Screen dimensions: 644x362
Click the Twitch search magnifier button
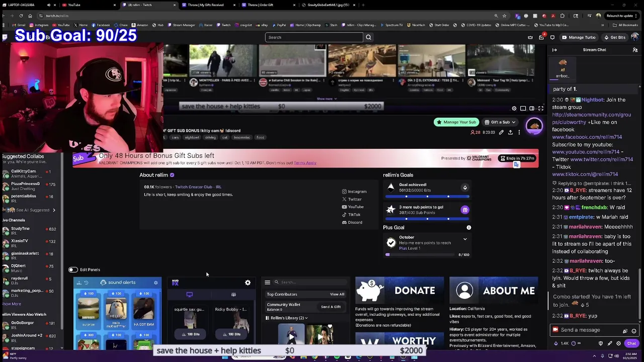(x=368, y=37)
